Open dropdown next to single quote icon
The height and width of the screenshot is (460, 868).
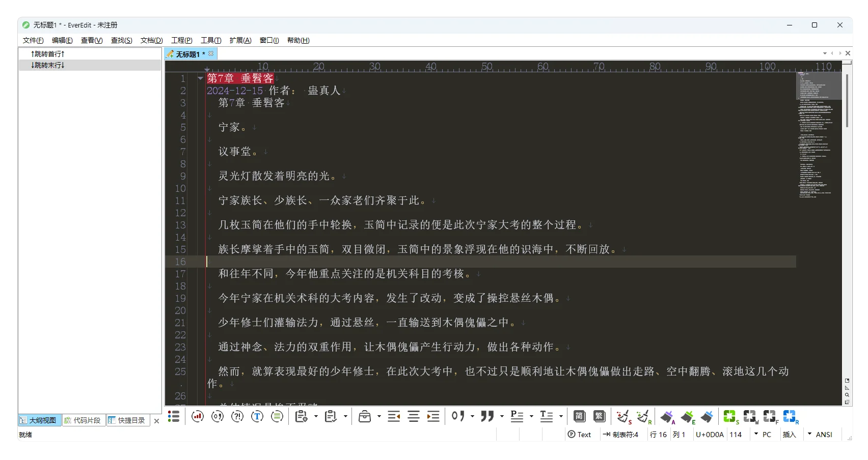click(x=472, y=417)
